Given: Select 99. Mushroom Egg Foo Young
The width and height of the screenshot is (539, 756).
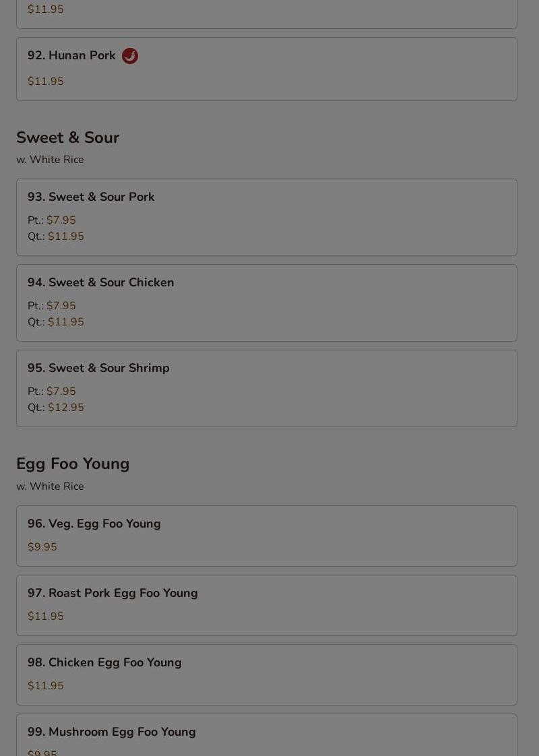Looking at the screenshot, I should (267, 735).
